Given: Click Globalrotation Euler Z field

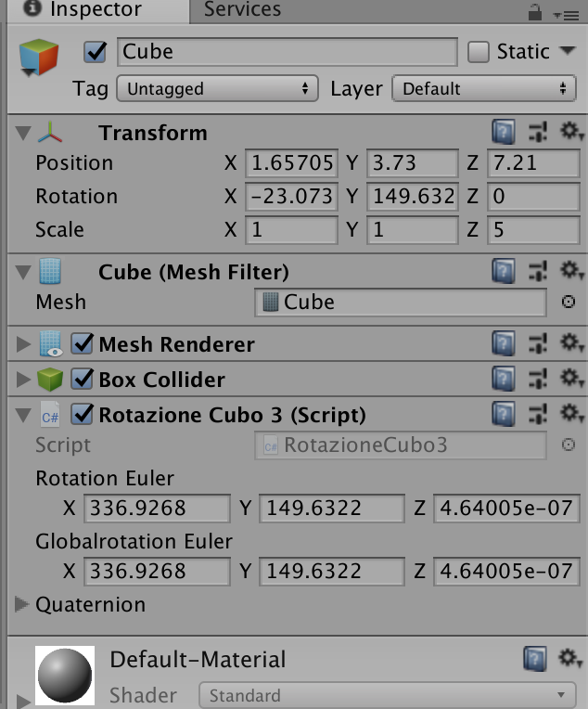Looking at the screenshot, I should [506, 571].
